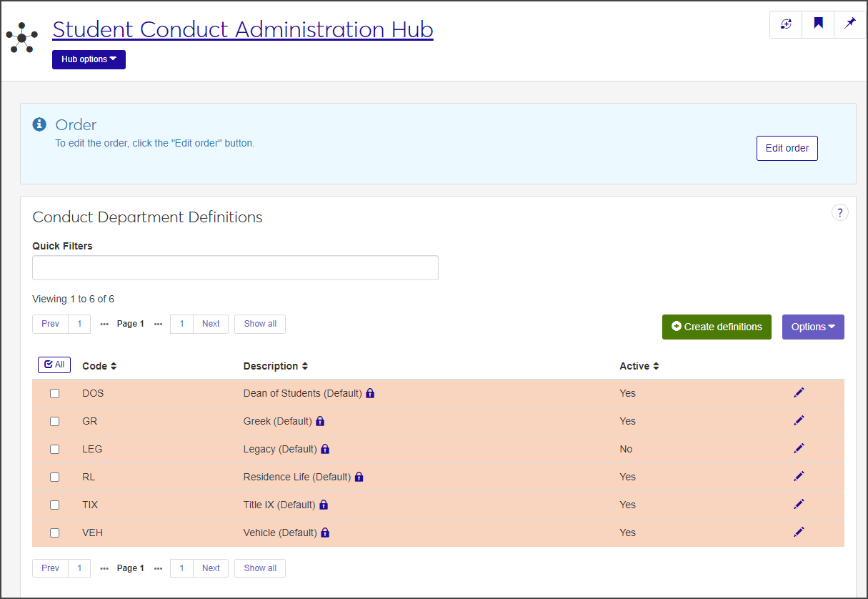Toggle the All select checkbox button

coord(54,365)
